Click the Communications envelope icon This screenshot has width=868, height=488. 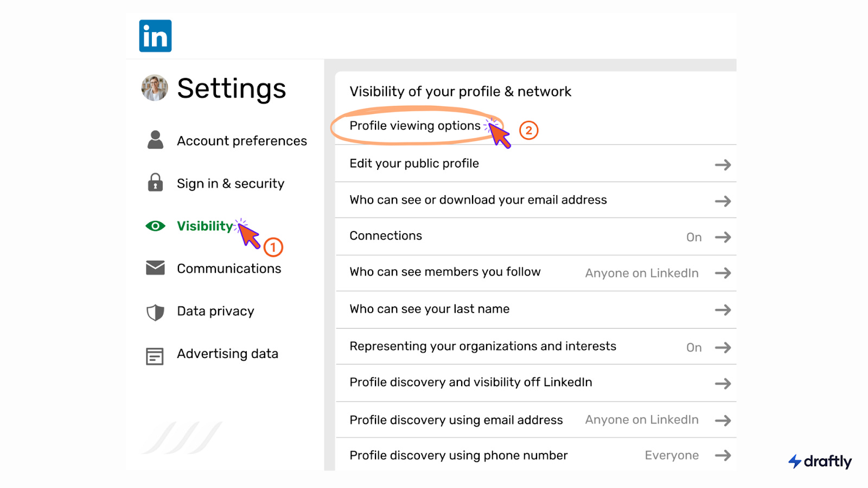[x=155, y=268]
